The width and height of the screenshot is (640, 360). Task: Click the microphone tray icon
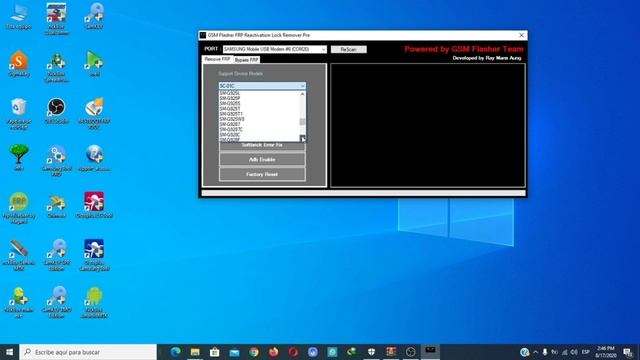click(545, 352)
